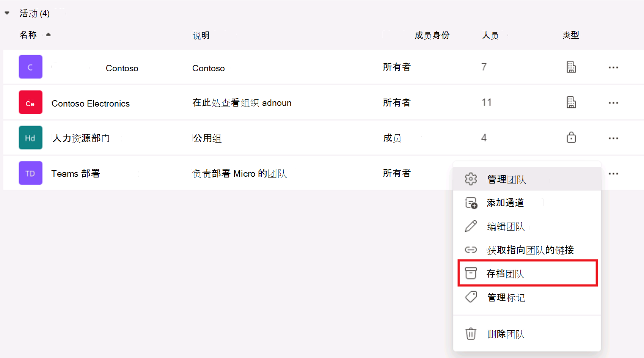Select 所有者 membership for Contoso Electronics

(x=397, y=103)
